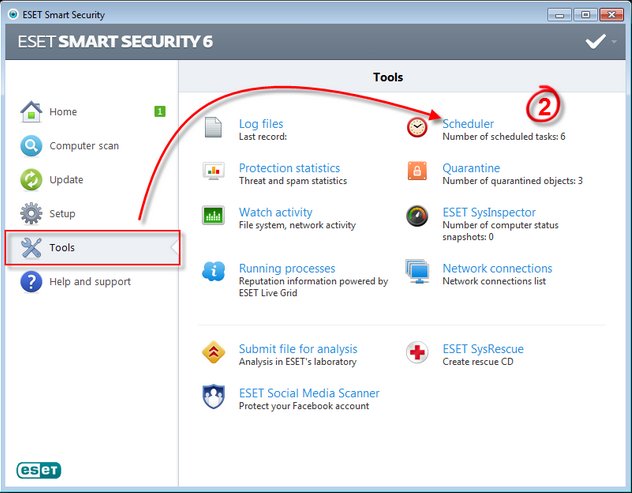
Task: Open Help and support section
Action: tap(90, 281)
